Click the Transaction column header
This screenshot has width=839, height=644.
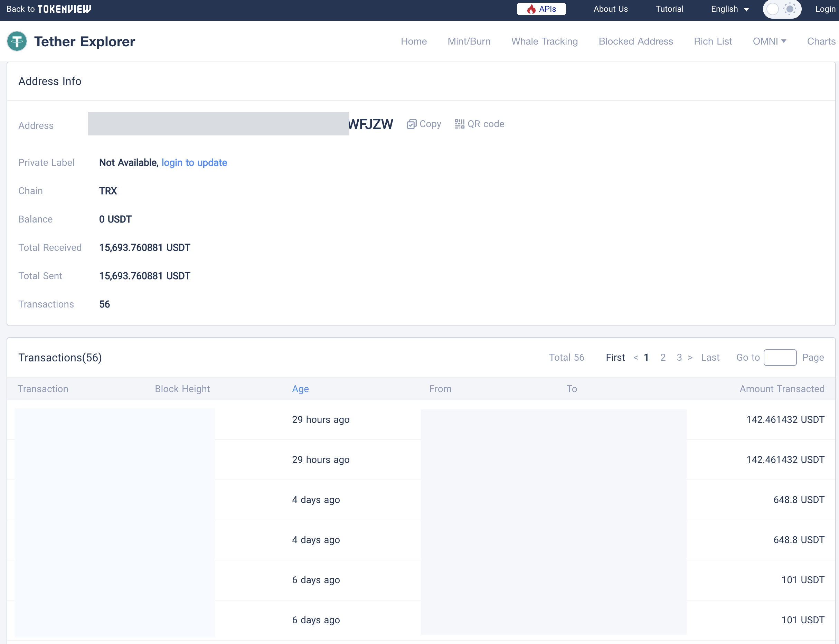click(x=43, y=389)
